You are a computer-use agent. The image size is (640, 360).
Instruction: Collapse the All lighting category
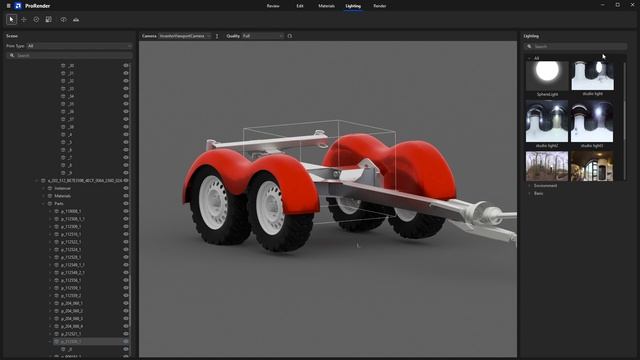click(x=529, y=58)
